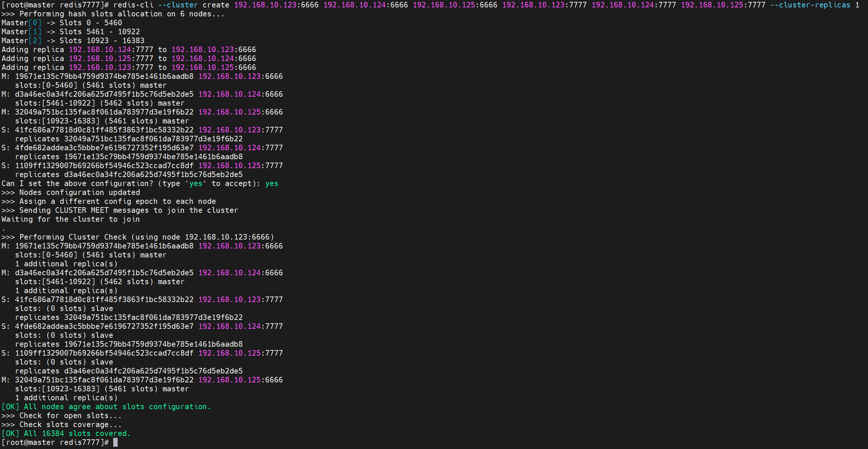Click 'Can I set the above configuration?' prompt
Viewport: 868px width, 449px height.
(131, 183)
